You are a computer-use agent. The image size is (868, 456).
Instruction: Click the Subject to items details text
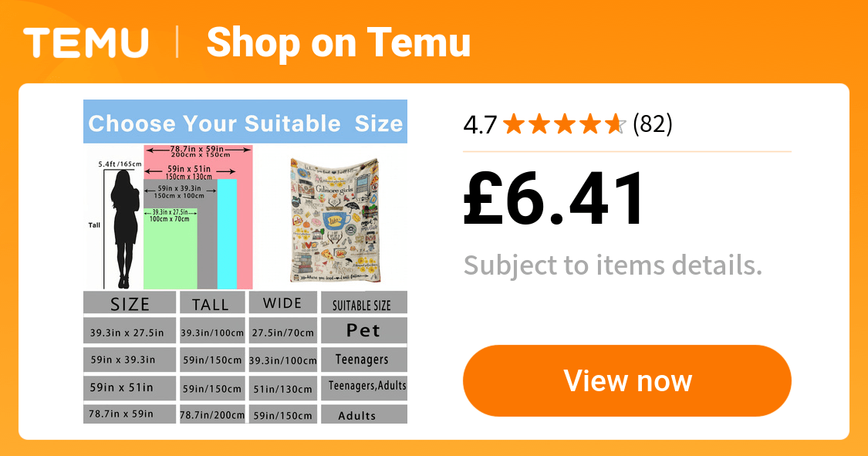[613, 265]
